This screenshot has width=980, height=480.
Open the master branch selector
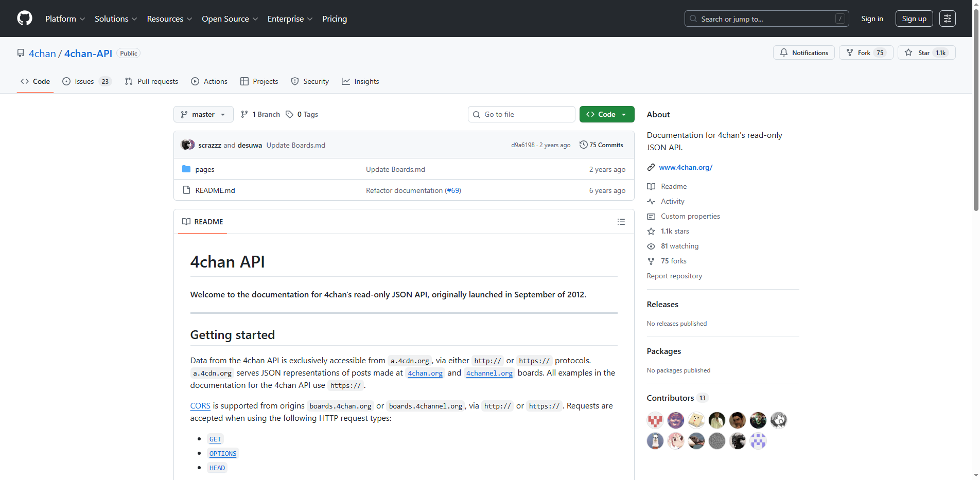coord(203,114)
